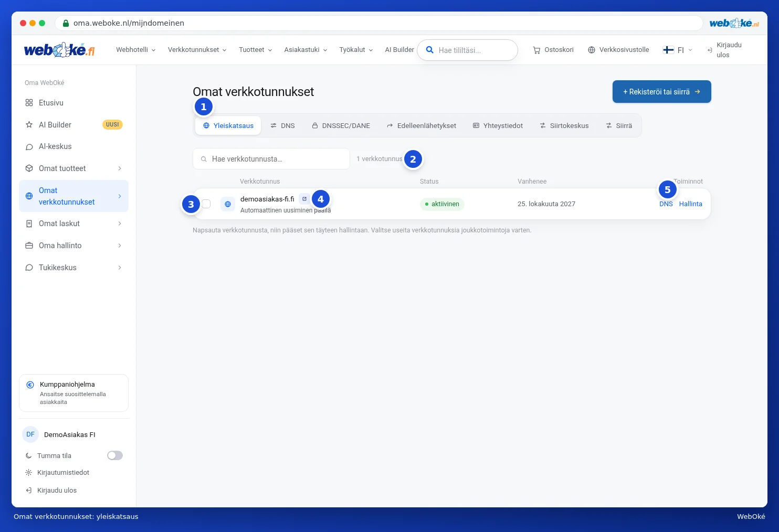Expand Omat tuotteet in sidebar
Viewport: 779px width, 532px height.
(x=73, y=168)
